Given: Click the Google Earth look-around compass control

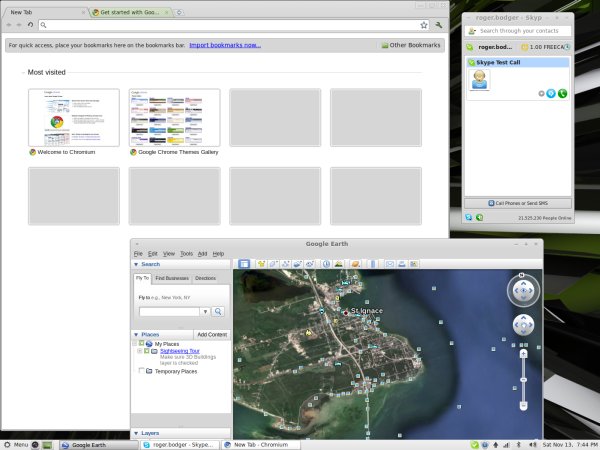Looking at the screenshot, I should coord(523,290).
